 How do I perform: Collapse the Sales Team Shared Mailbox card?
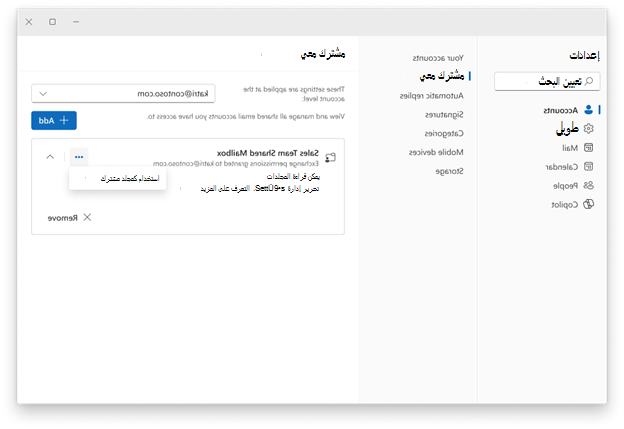point(50,157)
